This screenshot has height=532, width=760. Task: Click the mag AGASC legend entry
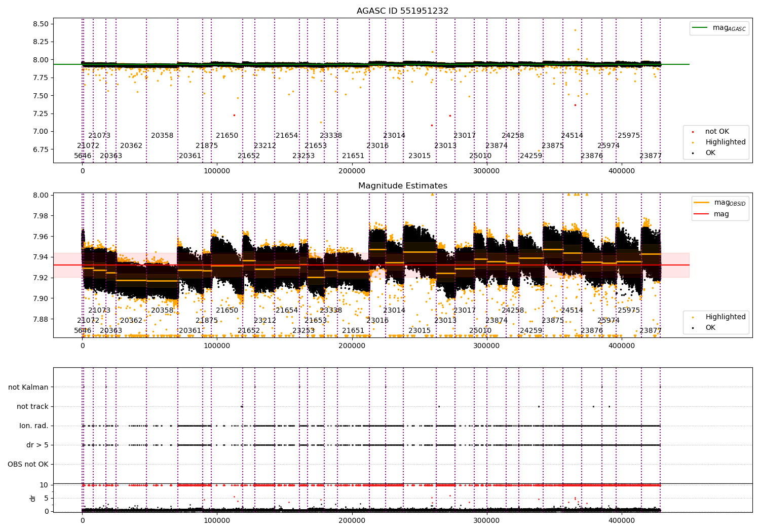(719, 28)
